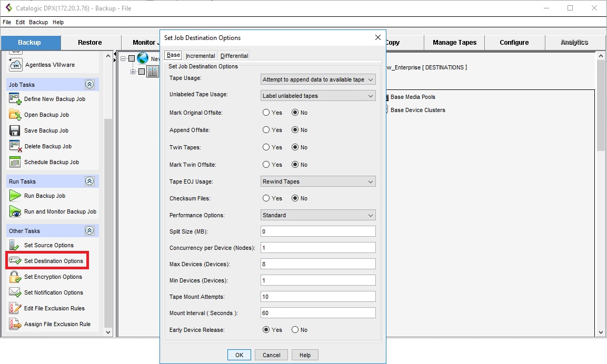This screenshot has height=364, width=607.
Task: Click the Tape Mount Attempts input field
Action: click(318, 297)
